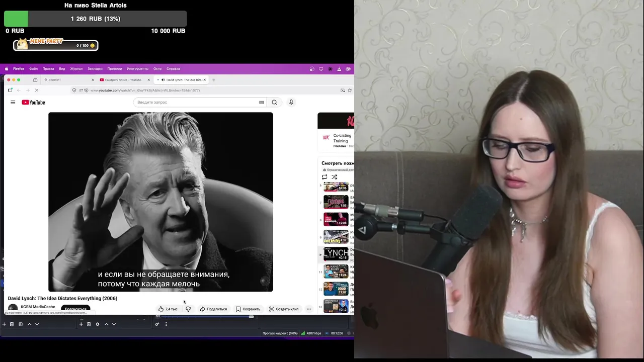The width and height of the screenshot is (644, 362).
Task: Open the YouTube hamburger guide menu
Action: pyautogui.click(x=13, y=102)
